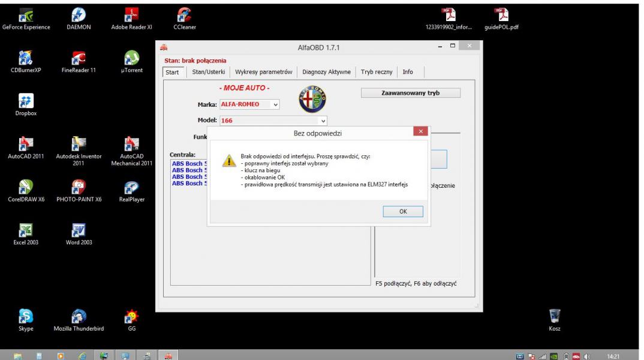Open the Diagnozy Aktywne tab
This screenshot has width=644, height=360.
[327, 72]
